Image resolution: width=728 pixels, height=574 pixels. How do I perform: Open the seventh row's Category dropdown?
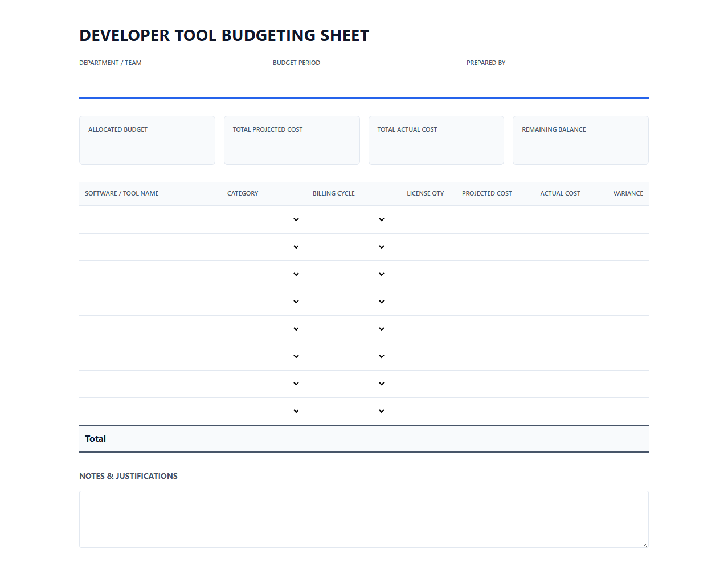point(264,384)
